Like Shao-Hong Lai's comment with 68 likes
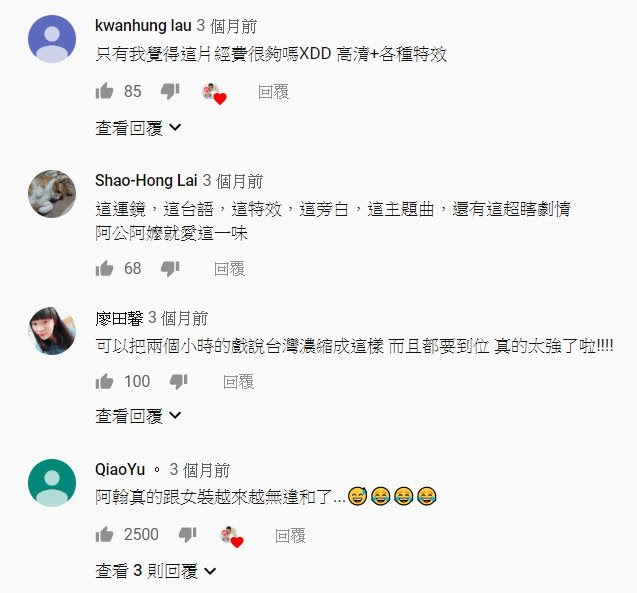This screenshot has width=637, height=593. 104,268
